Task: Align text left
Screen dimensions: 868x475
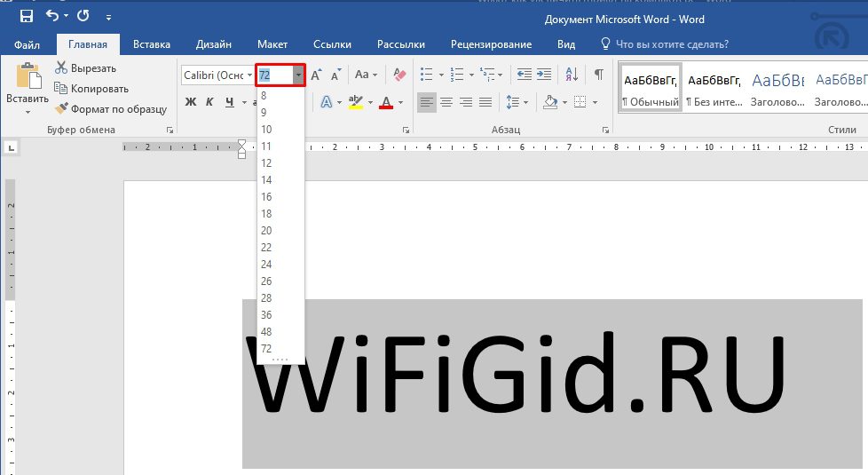Action: click(426, 102)
